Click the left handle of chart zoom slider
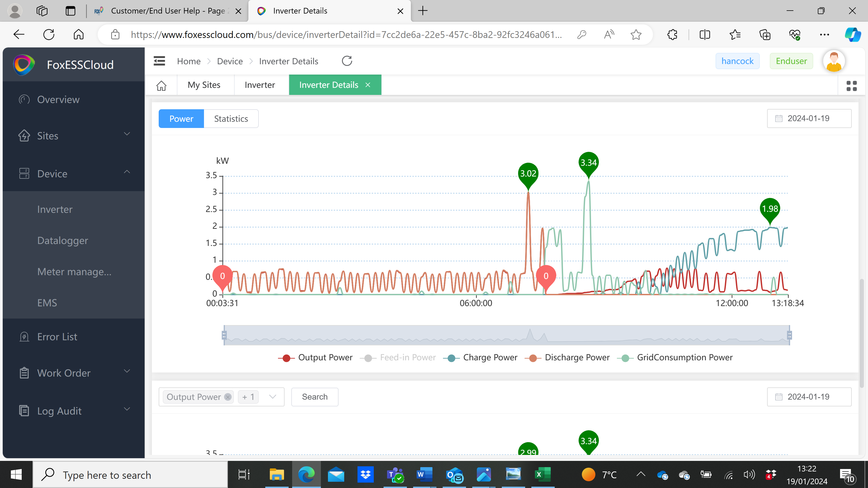The width and height of the screenshot is (868, 488). [x=224, y=335]
